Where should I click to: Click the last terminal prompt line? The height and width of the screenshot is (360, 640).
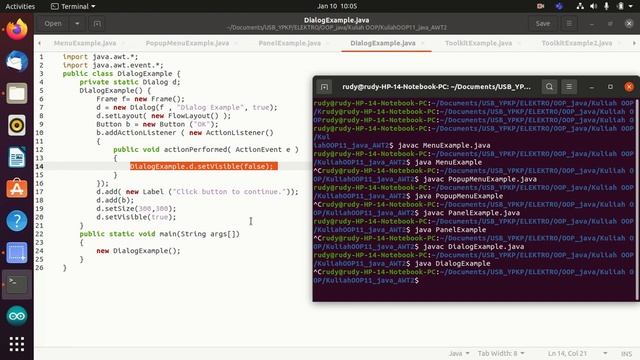point(366,280)
